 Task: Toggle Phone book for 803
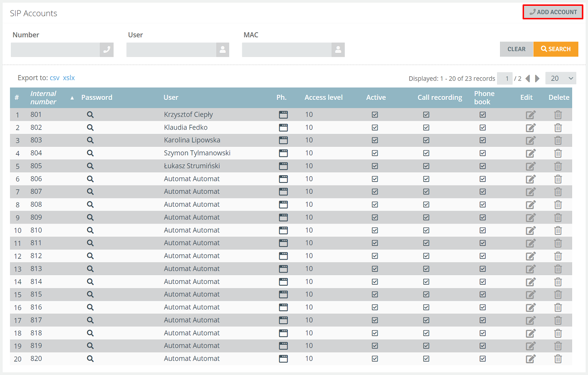[x=483, y=140]
